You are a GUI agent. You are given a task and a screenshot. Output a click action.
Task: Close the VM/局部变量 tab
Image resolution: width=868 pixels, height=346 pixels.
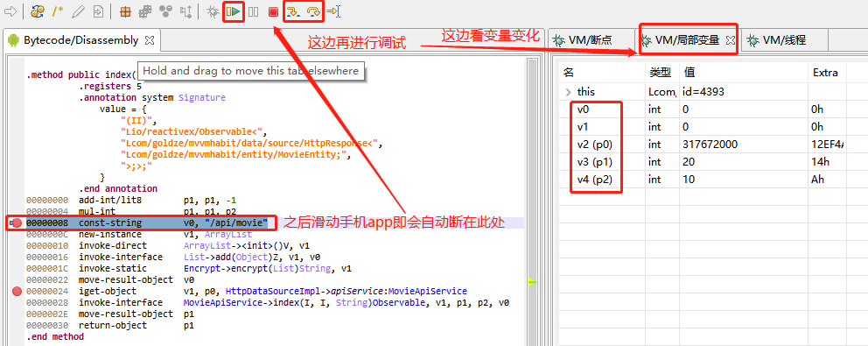coord(730,40)
